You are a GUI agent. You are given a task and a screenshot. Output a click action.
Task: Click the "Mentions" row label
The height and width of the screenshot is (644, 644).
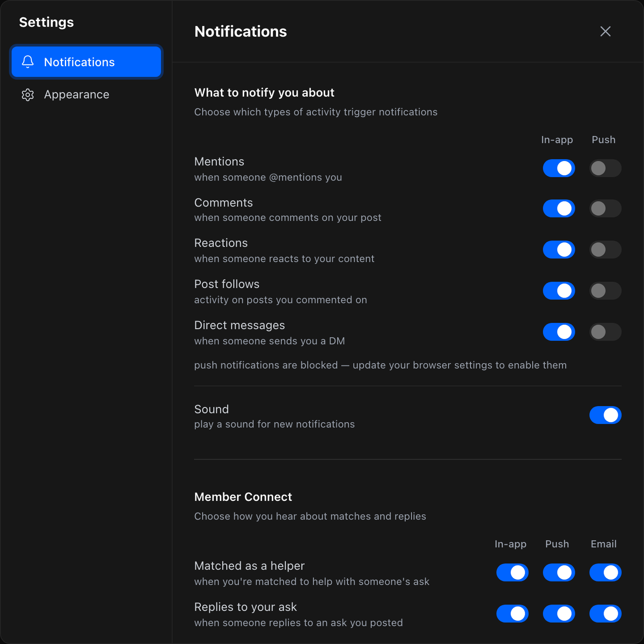click(x=219, y=161)
